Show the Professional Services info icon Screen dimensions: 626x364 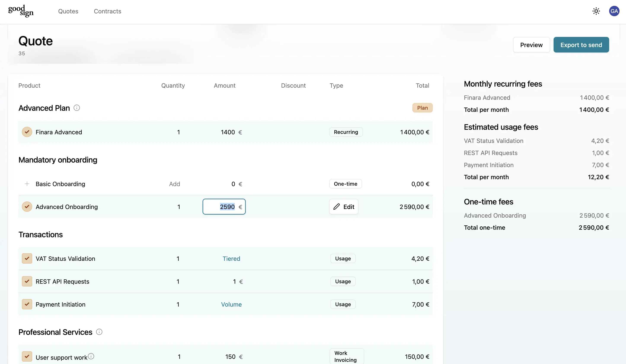coord(99,332)
